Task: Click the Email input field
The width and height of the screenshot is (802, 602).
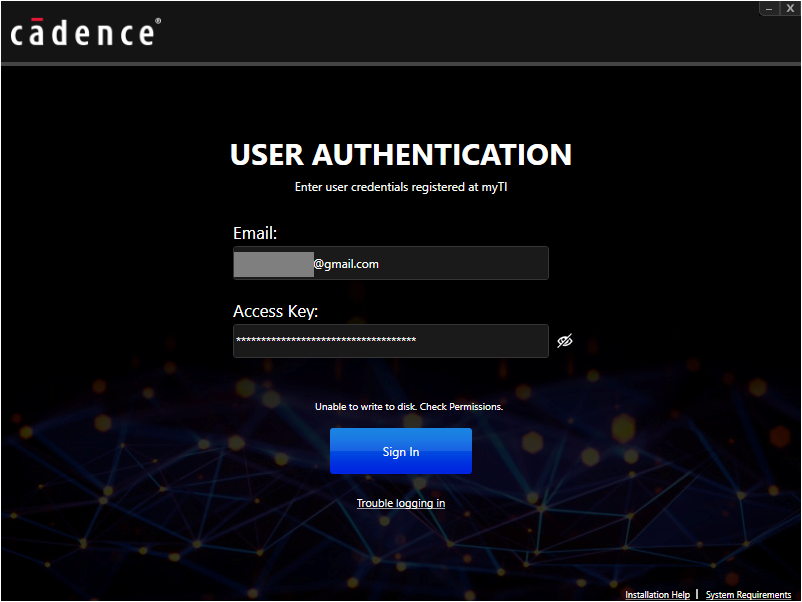Action: (x=390, y=263)
